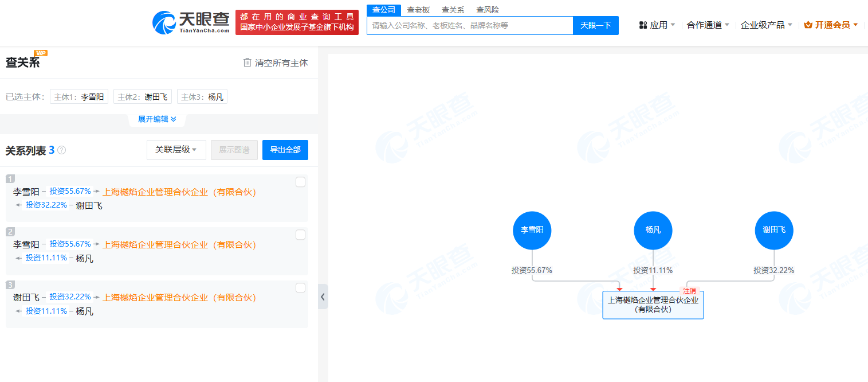
Task: Switch to the 查老板 search tab
Action: (418, 10)
